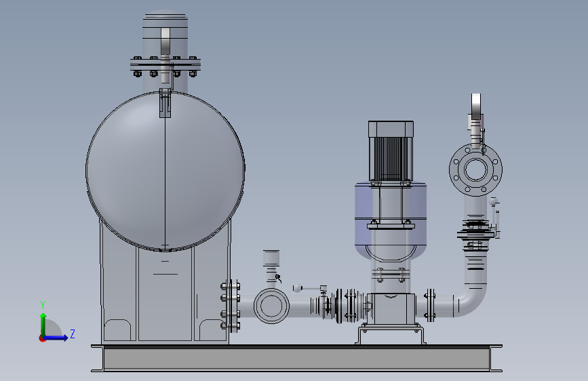Select the motor terminal box top cover
The height and width of the screenshot is (381, 588).
pyautogui.click(x=391, y=129)
